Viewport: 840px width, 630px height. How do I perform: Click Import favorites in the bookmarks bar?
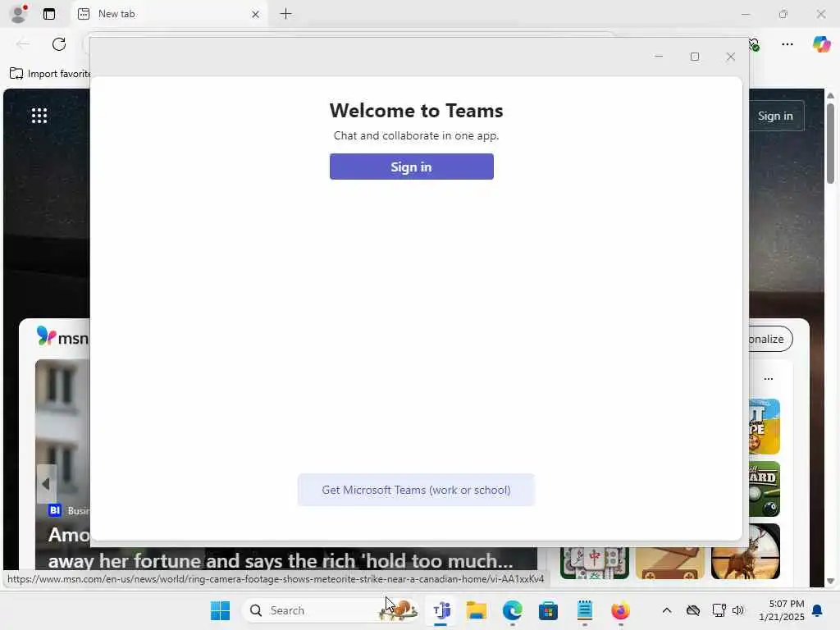coord(50,73)
